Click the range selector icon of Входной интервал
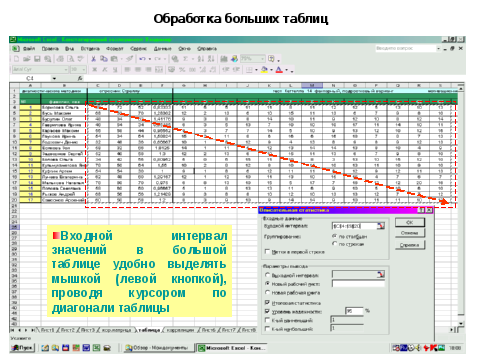Image resolution: width=480 pixels, height=360 pixels. (381, 226)
